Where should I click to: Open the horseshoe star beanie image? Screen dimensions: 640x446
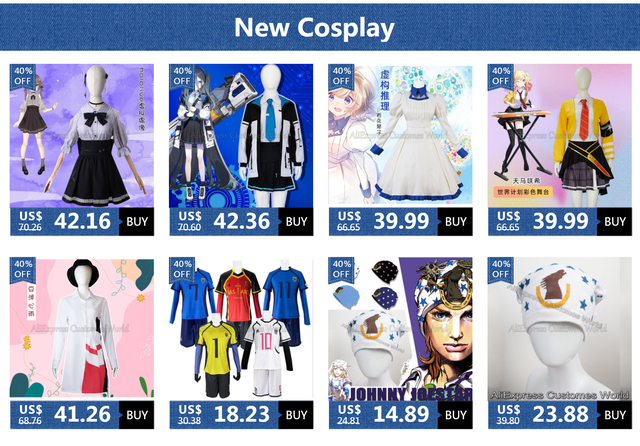560,329
